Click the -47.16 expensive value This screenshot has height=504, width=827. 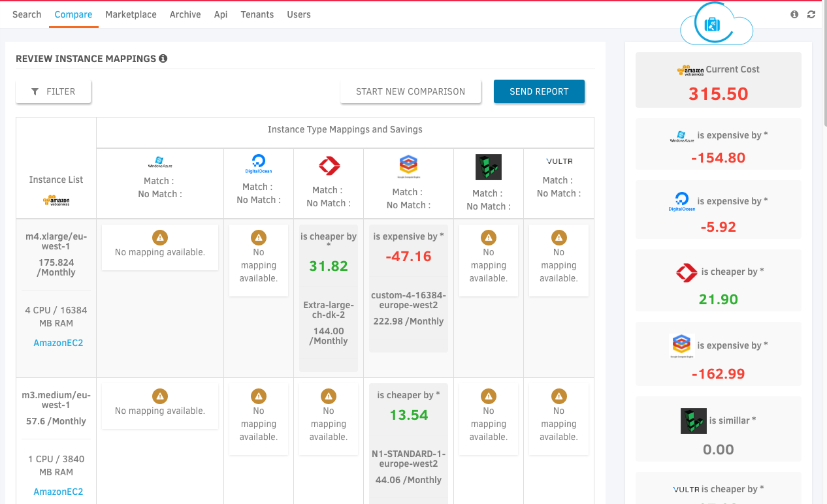[408, 257]
